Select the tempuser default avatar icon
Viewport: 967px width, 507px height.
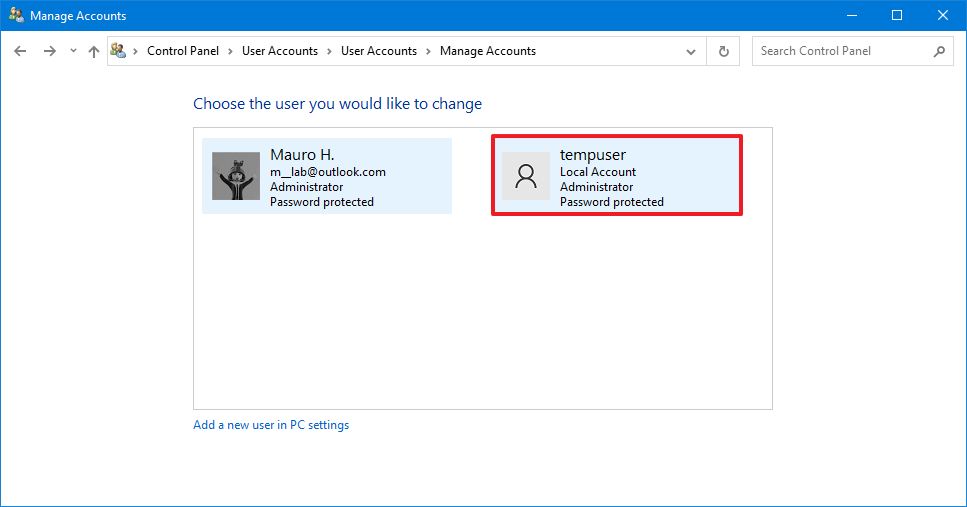coord(525,176)
